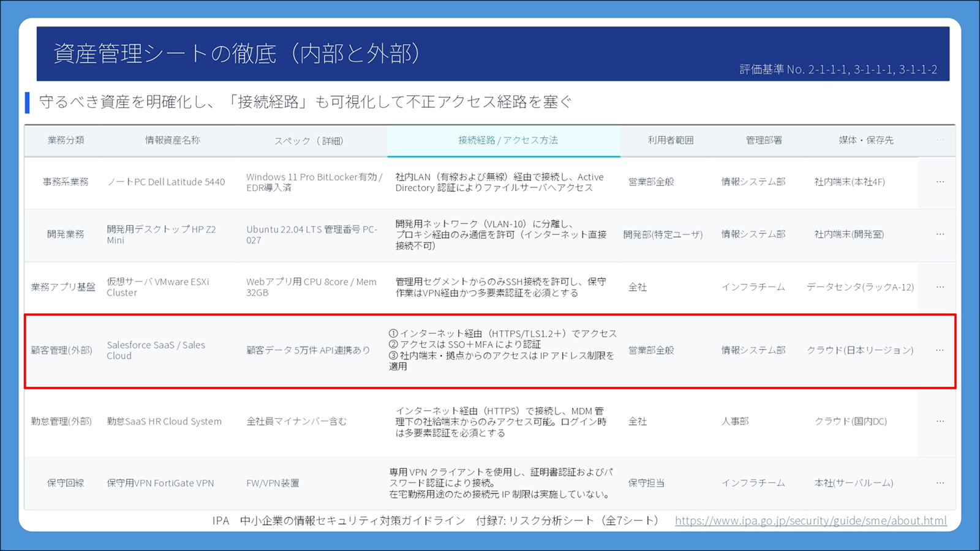Click the 管理部署 column header
The width and height of the screenshot is (980, 551).
[764, 140]
